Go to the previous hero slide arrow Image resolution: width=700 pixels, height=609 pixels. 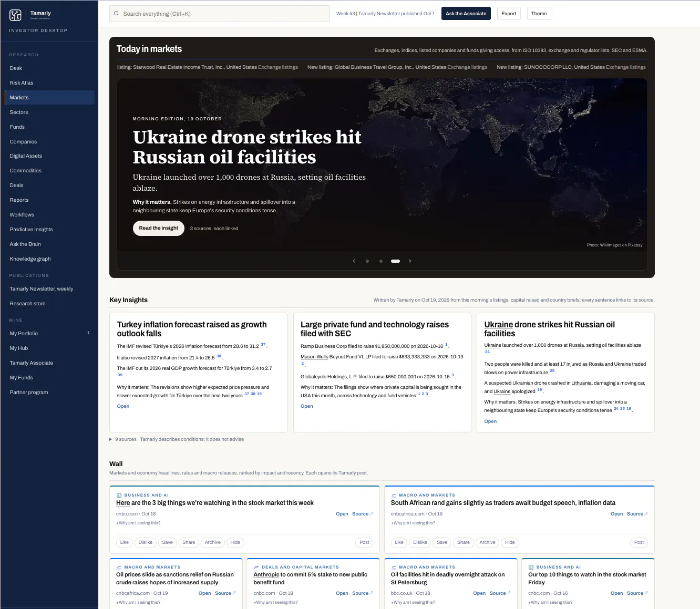pyautogui.click(x=354, y=261)
